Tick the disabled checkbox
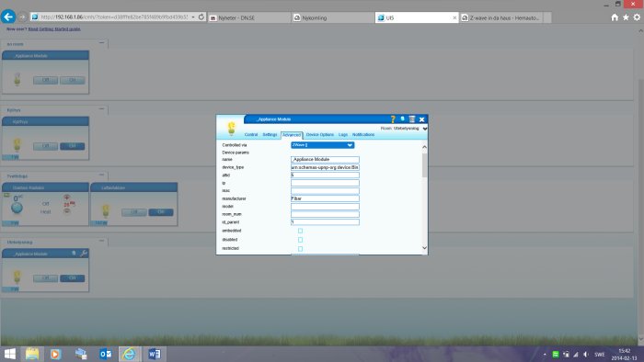The height and width of the screenshot is (362, 644). 300,240
